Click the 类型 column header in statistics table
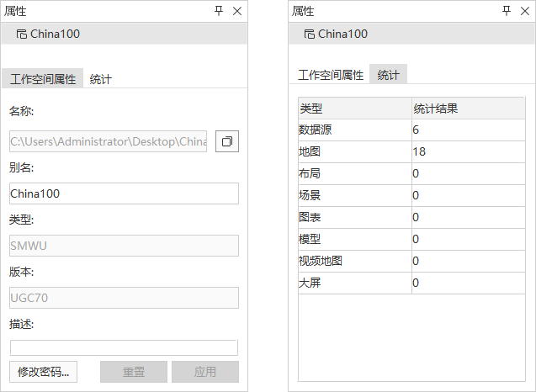Screen dimensions: 536x392 point(353,109)
